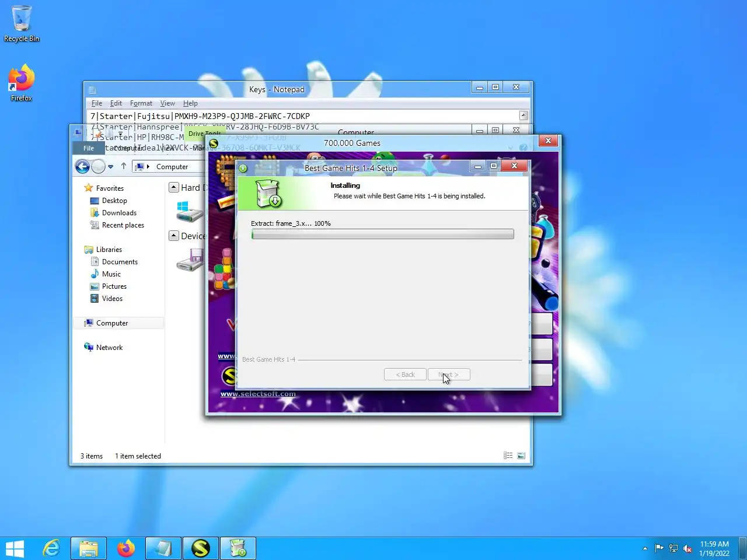Image resolution: width=747 pixels, height=560 pixels.
Task: Click the installer box icon in the header
Action: pyautogui.click(x=268, y=193)
